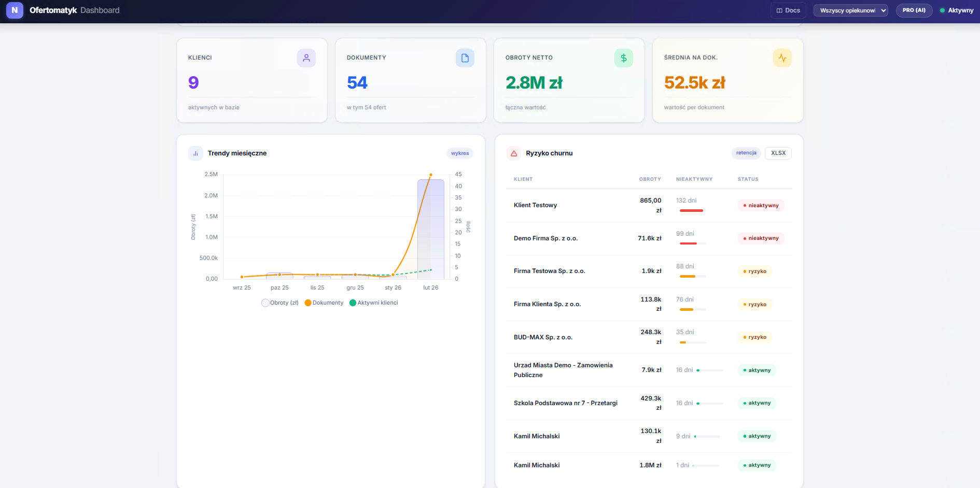Viewport: 980px width, 488px height.
Task: Click the docs icon inside the Docs button
Action: pos(781,10)
